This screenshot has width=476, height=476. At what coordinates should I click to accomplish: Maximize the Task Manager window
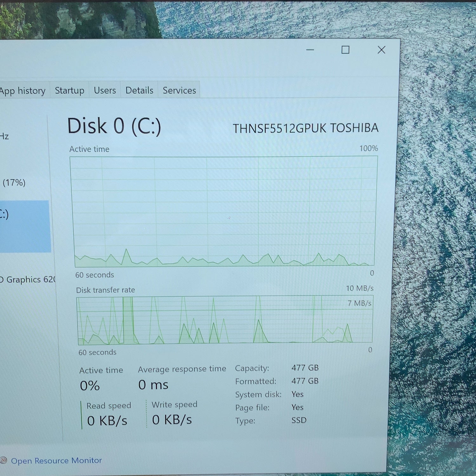345,50
